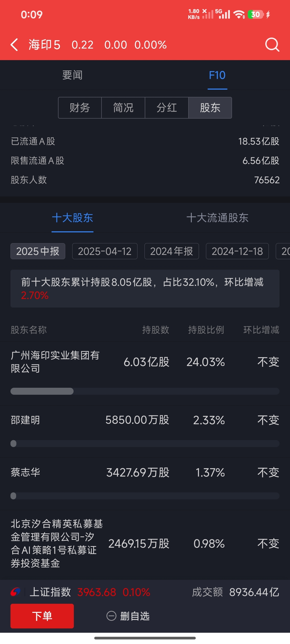
Task: Select the 财务 segment
Action: (x=80, y=108)
